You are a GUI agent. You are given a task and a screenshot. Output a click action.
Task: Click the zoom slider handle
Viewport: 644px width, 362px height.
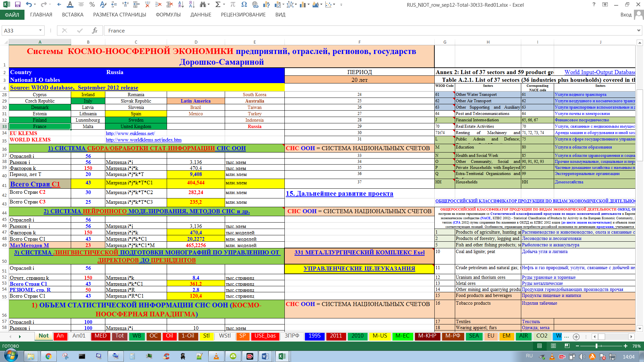click(596, 346)
